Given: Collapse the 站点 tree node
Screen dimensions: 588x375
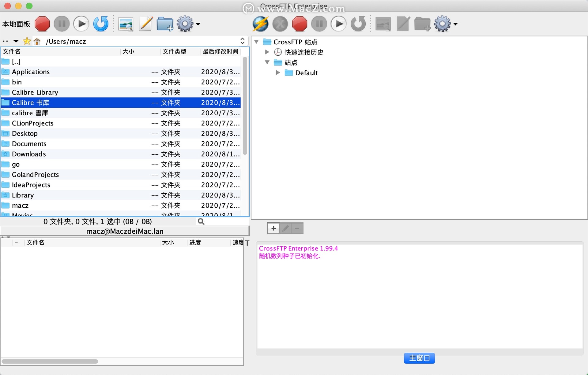Looking at the screenshot, I should [x=267, y=62].
